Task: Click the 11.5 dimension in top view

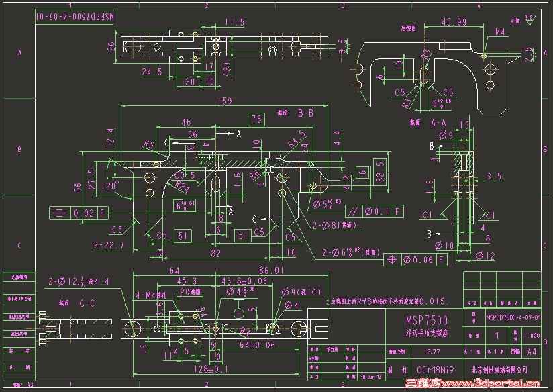Action: click(x=234, y=22)
